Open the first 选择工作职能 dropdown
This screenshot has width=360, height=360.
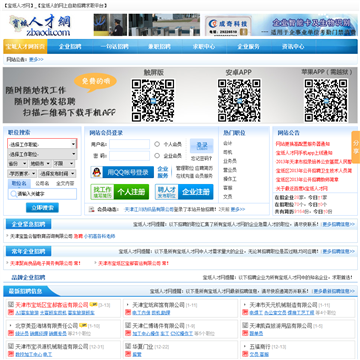point(42,144)
